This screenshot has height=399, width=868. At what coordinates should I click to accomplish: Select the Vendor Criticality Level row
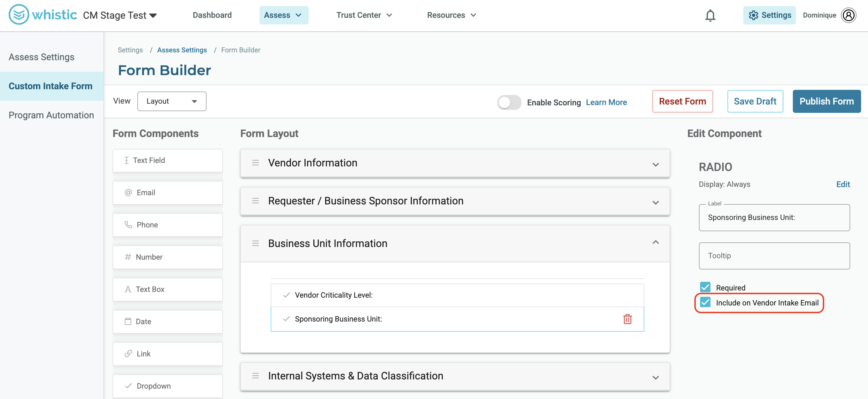[x=457, y=295]
